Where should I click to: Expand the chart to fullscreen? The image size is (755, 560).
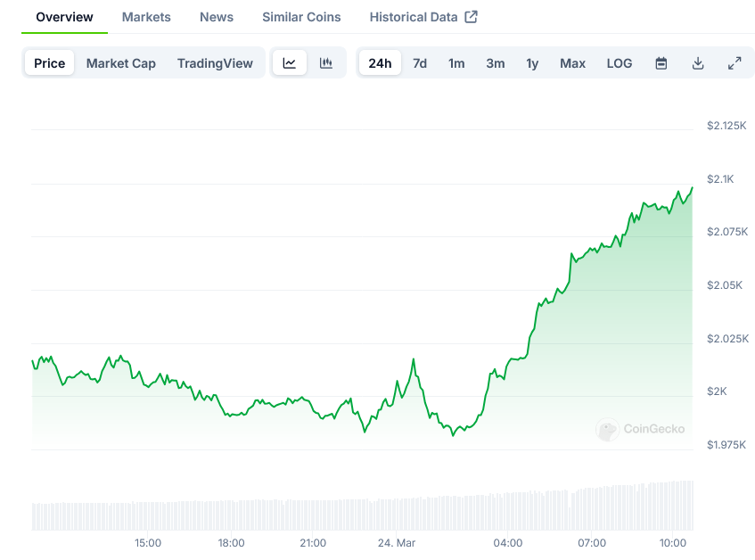734,62
